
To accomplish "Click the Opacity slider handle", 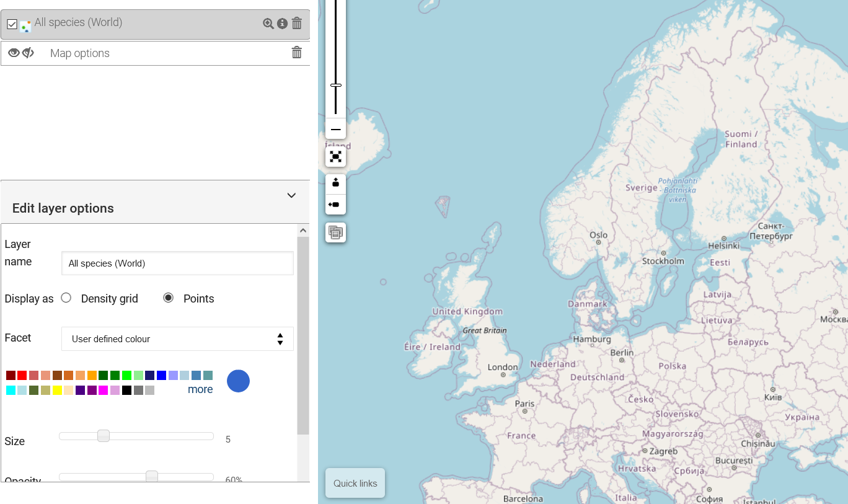I will (x=152, y=476).
